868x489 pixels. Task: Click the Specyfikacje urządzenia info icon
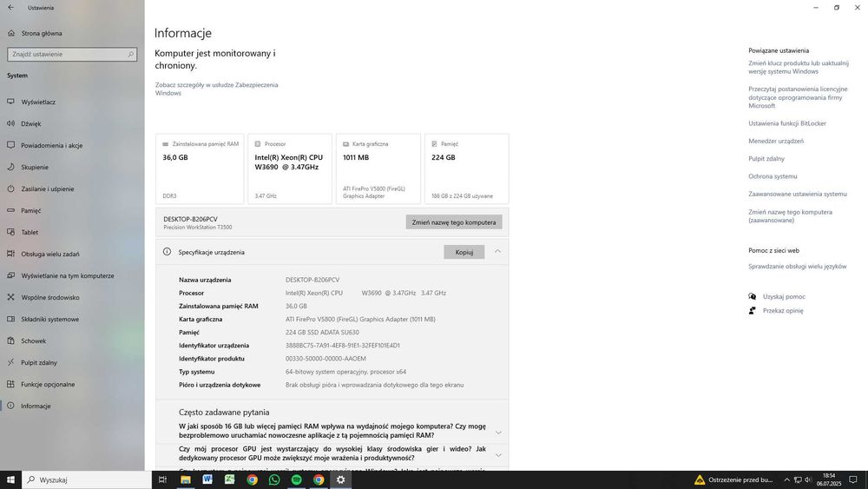click(167, 252)
